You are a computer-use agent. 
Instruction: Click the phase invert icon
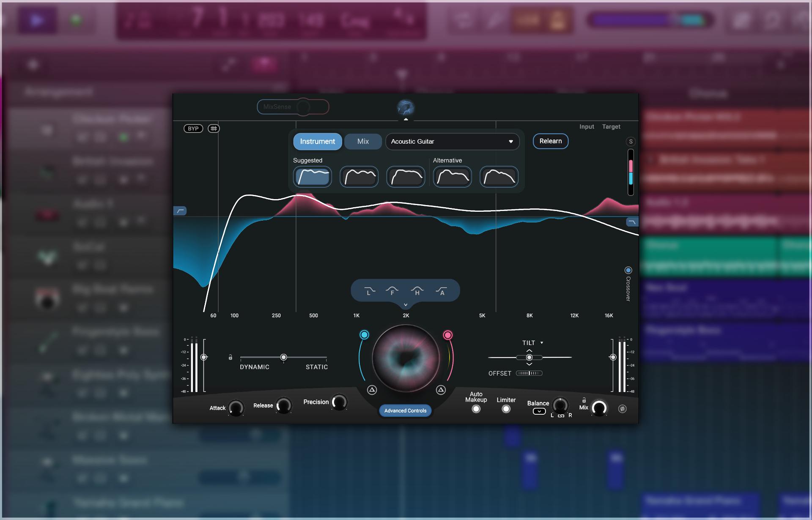(622, 409)
